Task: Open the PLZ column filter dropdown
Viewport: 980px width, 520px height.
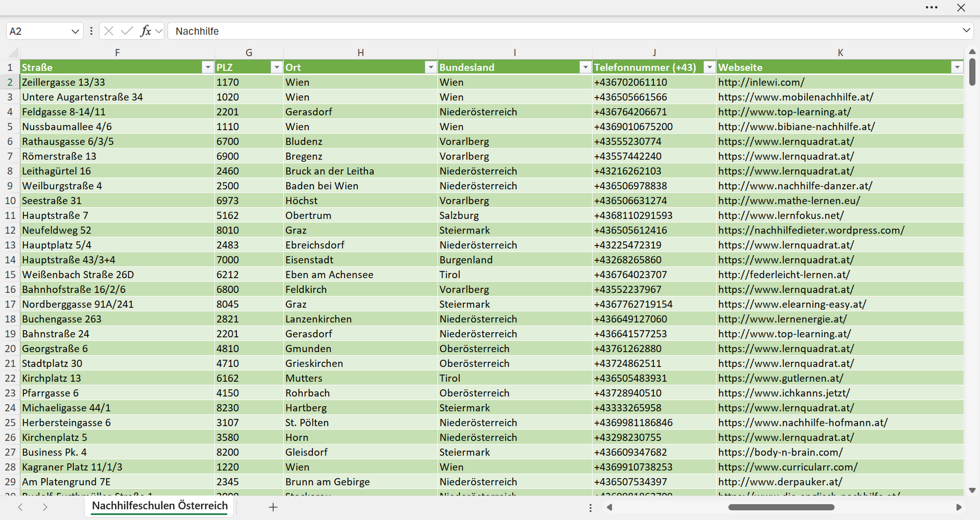Action: [277, 68]
